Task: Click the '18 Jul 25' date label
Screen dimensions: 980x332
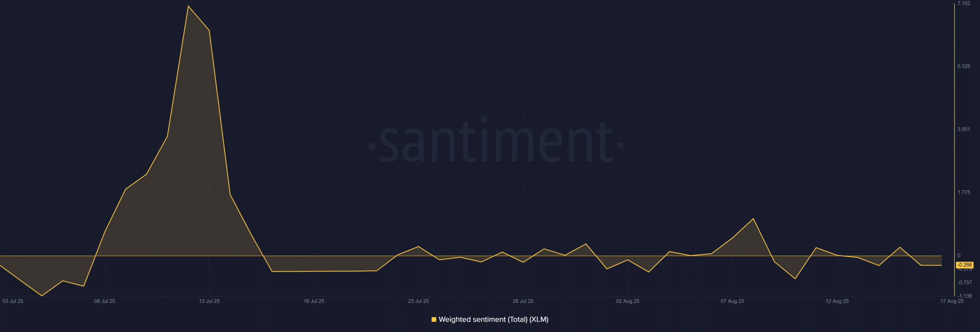Action: 314,301
